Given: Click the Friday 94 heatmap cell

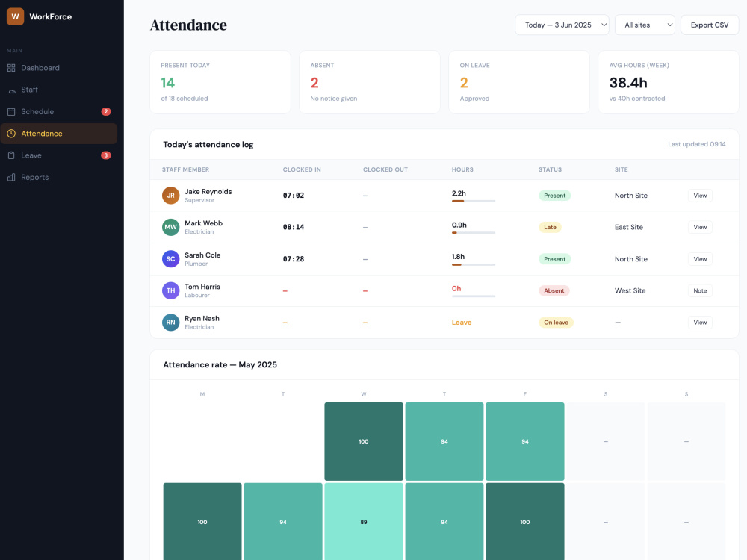Looking at the screenshot, I should point(525,441).
